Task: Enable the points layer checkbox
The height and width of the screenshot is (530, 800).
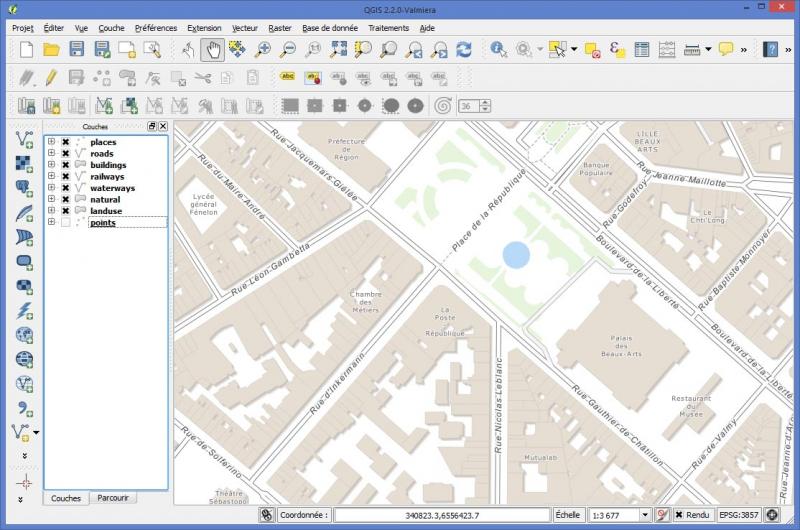Action: [65, 222]
